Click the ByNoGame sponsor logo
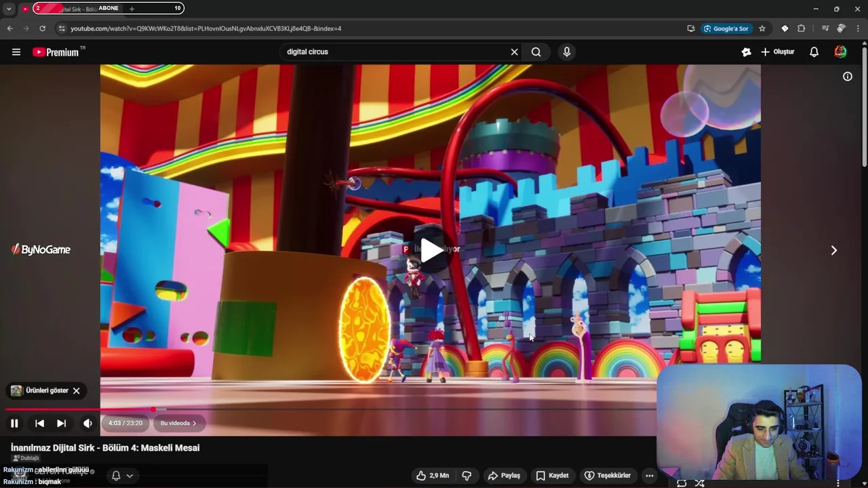Image resolution: width=868 pixels, height=488 pixels. [x=41, y=250]
